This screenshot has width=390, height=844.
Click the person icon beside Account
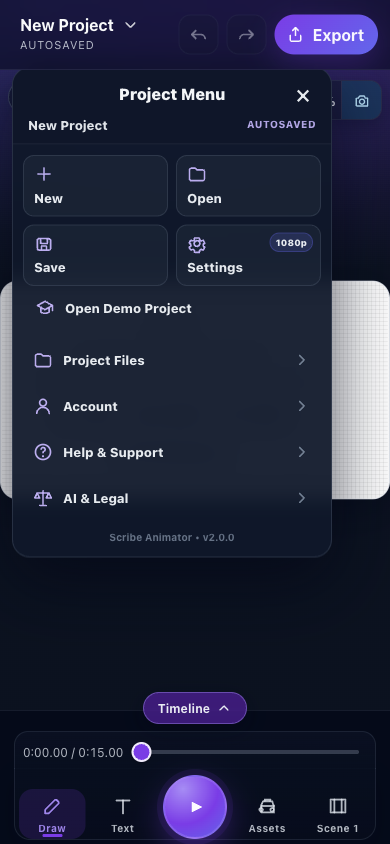(x=43, y=406)
